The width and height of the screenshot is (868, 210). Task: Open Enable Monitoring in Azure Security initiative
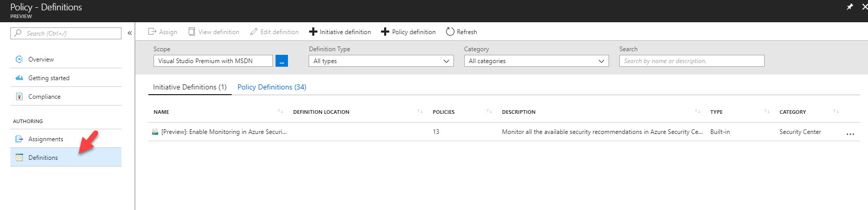tap(224, 132)
